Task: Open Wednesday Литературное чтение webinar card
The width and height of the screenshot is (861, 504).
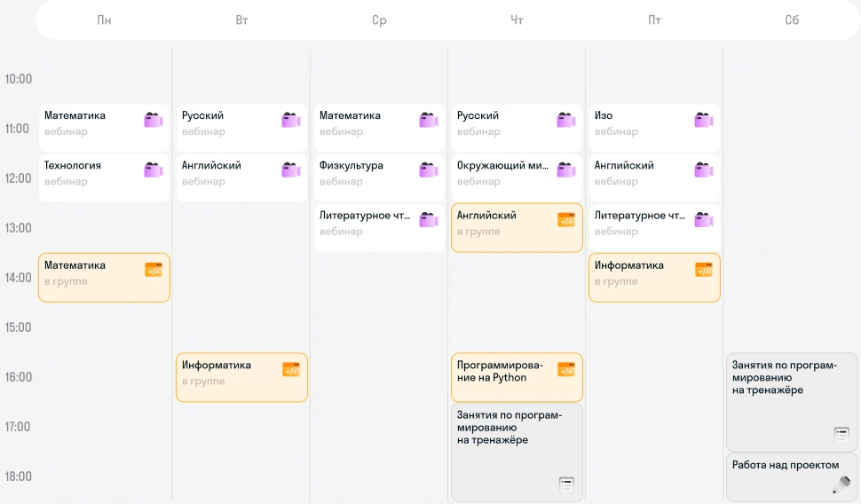Action: pyautogui.click(x=379, y=227)
